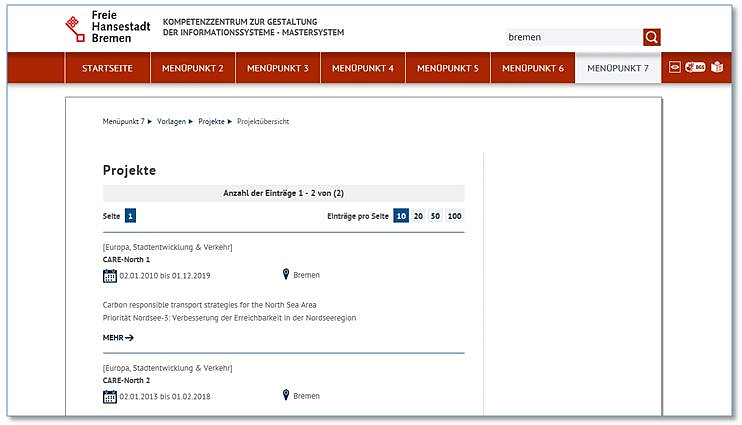This screenshot has width=742, height=425.
Task: Open Menüpunkt 4 in navigation bar
Action: point(363,68)
